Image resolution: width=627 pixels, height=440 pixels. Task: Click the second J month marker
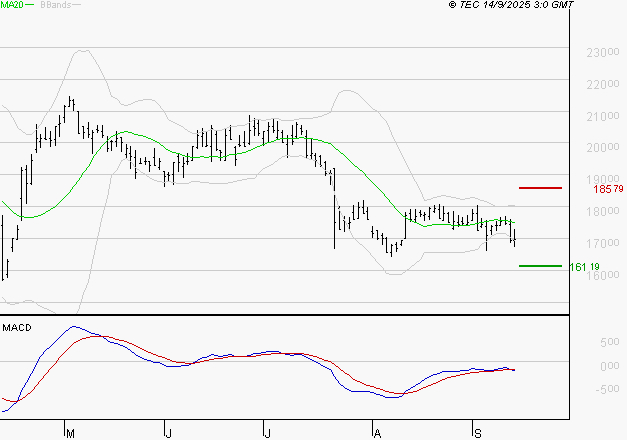(x=267, y=433)
